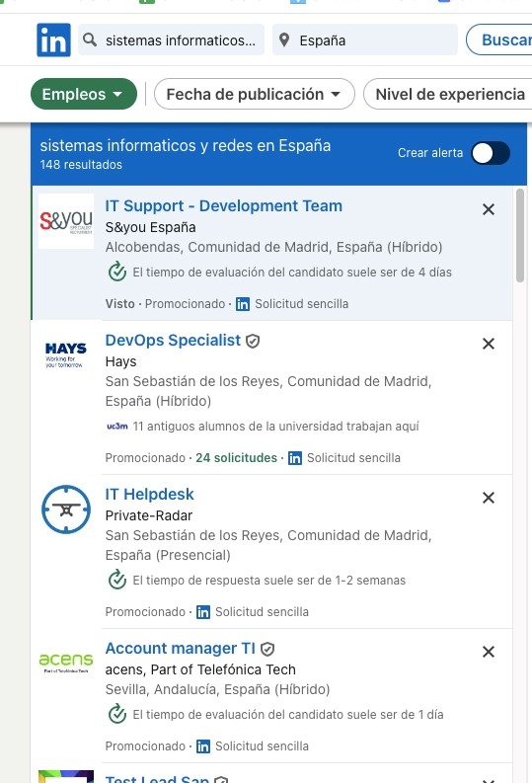Click the España location field
The width and height of the screenshot is (532, 783).
365,39
